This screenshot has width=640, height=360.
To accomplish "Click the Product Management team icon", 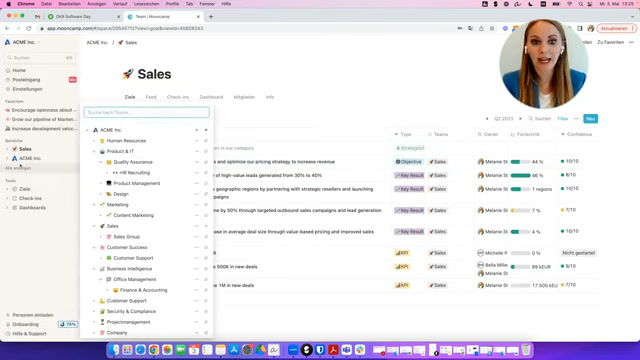I will (109, 183).
